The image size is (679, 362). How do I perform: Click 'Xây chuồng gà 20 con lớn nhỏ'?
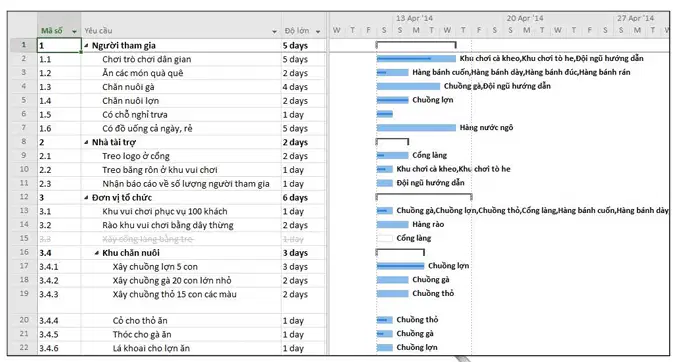pyautogui.click(x=172, y=281)
